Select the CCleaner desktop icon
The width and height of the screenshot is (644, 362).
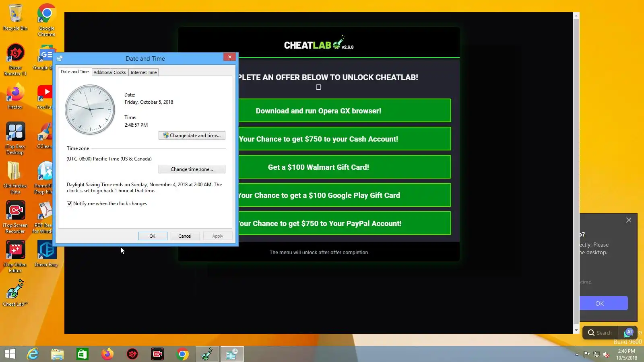(45, 136)
